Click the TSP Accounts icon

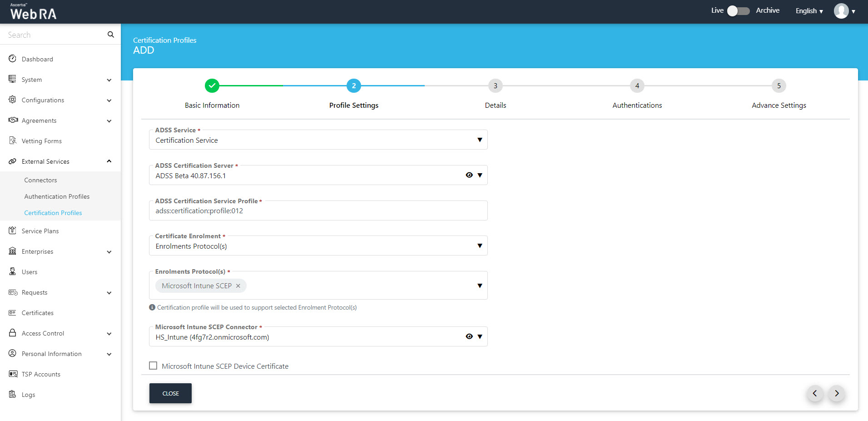(13, 374)
